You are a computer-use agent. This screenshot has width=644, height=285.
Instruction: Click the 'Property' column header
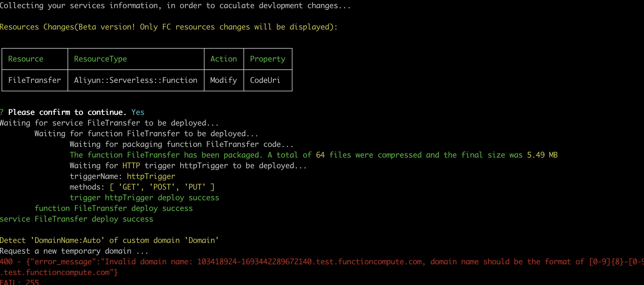268,59
